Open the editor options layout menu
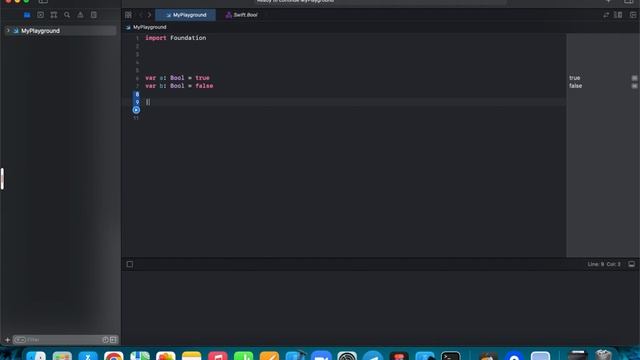Screen dimensions: 640x360 (x=618, y=15)
